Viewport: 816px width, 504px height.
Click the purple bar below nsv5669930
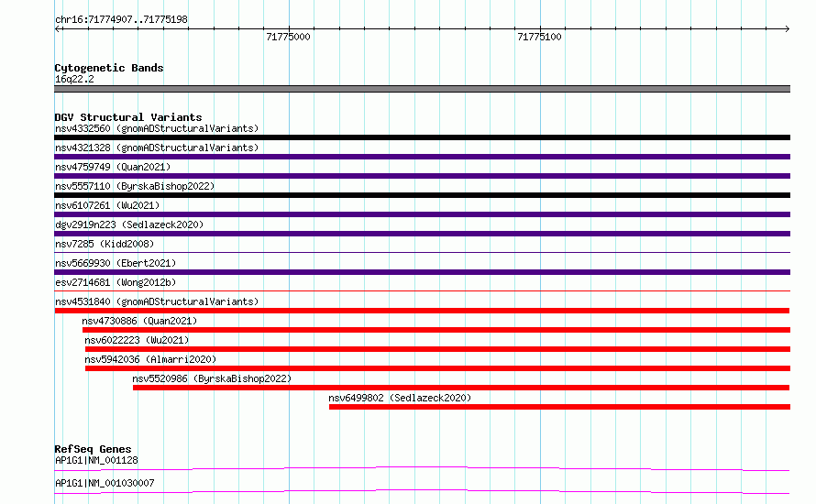(x=422, y=272)
